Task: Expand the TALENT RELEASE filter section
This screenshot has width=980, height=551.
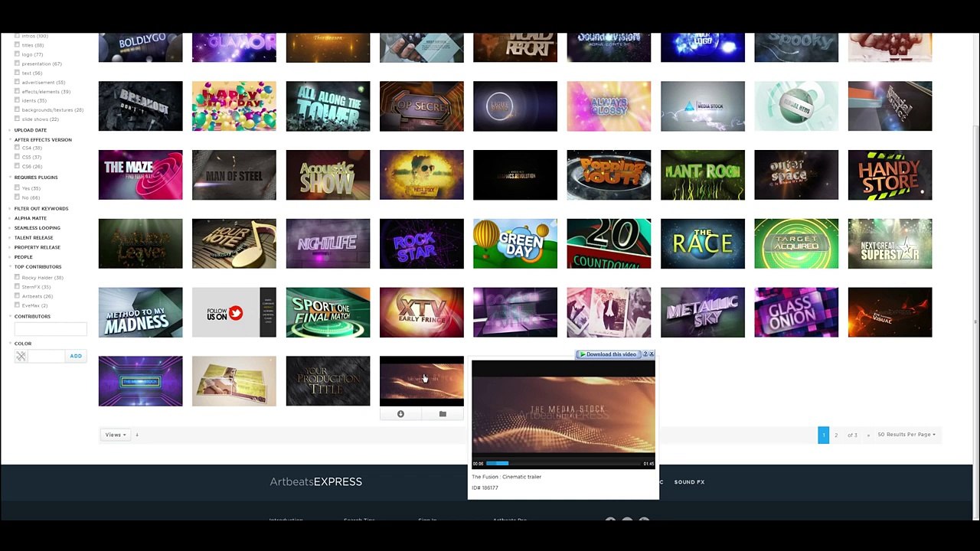Action: pos(34,238)
